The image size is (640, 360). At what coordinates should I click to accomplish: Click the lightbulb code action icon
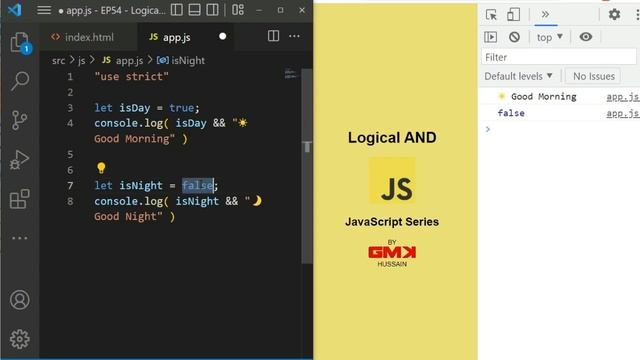[101, 168]
